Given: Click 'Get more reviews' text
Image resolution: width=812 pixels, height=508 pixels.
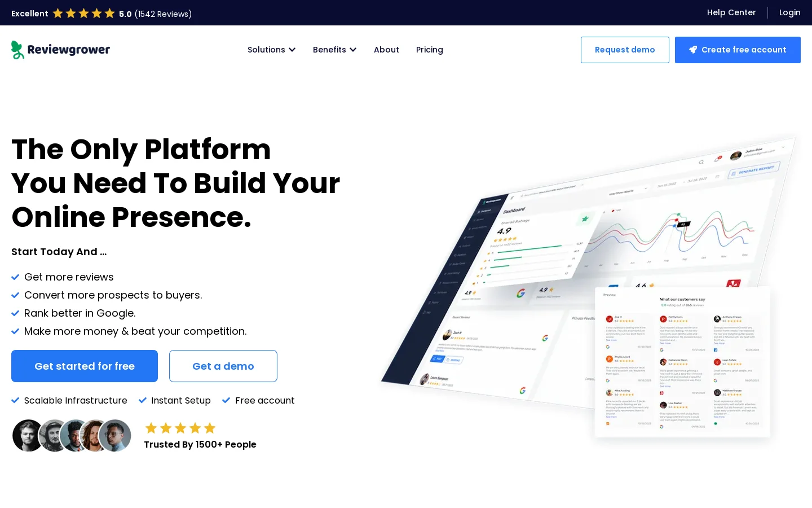Looking at the screenshot, I should pyautogui.click(x=69, y=277).
